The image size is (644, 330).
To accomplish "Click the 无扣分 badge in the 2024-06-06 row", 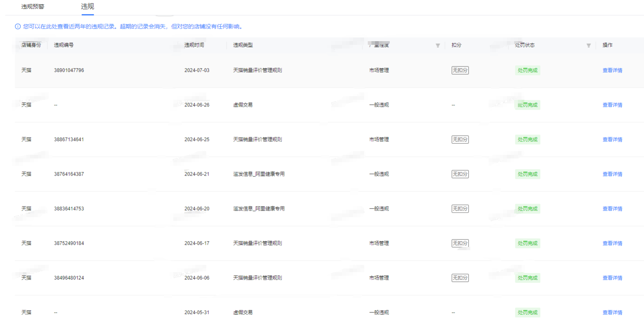I will 460,278.
